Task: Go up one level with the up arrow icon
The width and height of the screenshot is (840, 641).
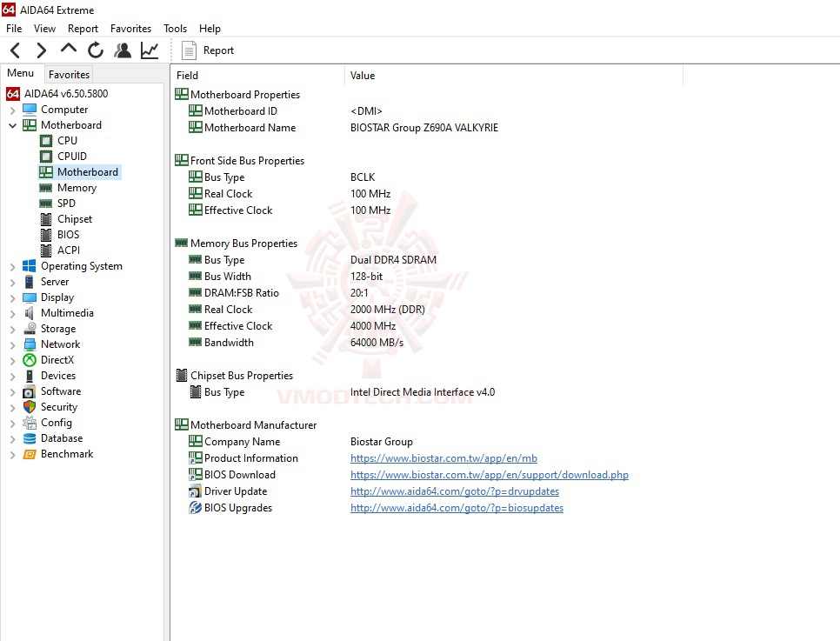Action: [x=69, y=49]
